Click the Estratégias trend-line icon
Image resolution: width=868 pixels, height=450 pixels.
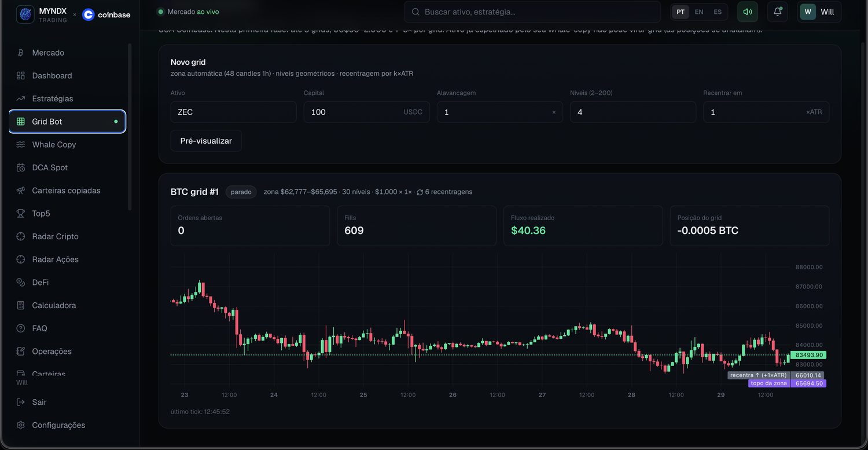click(21, 98)
